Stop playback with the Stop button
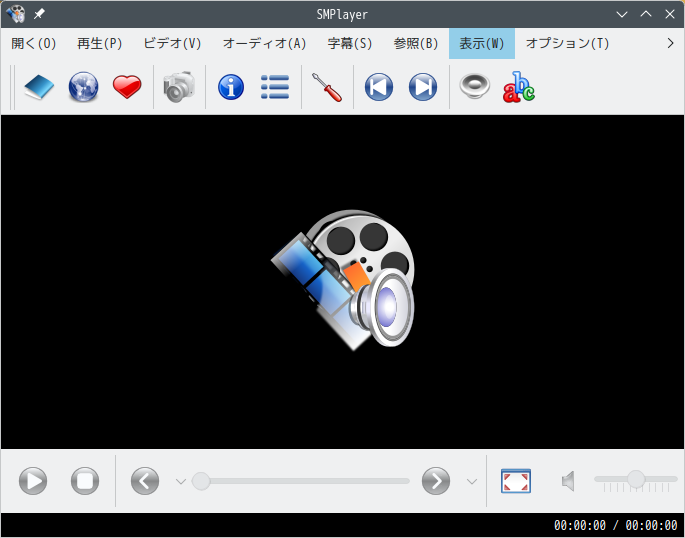The width and height of the screenshot is (685, 538). coord(85,481)
